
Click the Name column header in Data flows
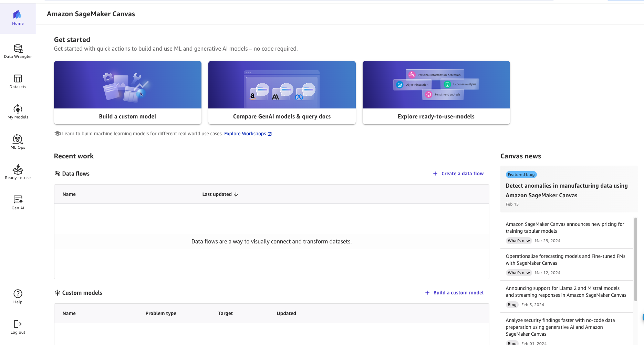pyautogui.click(x=69, y=194)
